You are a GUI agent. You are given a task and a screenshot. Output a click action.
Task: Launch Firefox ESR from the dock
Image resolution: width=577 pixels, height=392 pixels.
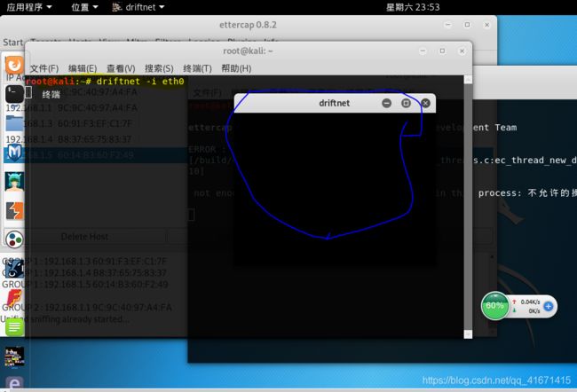tap(14, 65)
